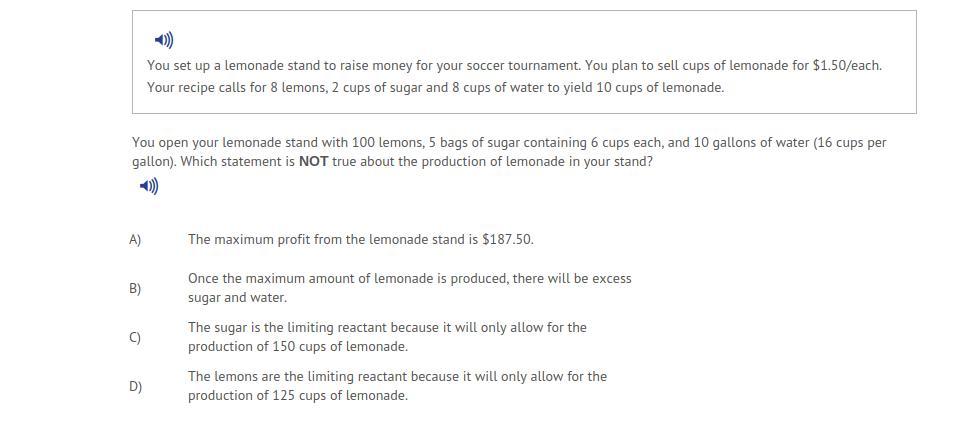Play audio for the lemonade stand passage
Screen dimensions: 957x428
coord(164,40)
